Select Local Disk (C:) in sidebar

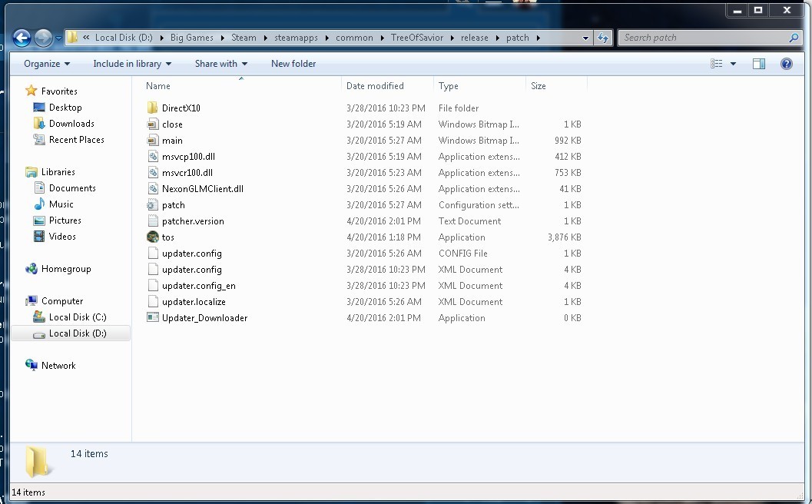[77, 317]
